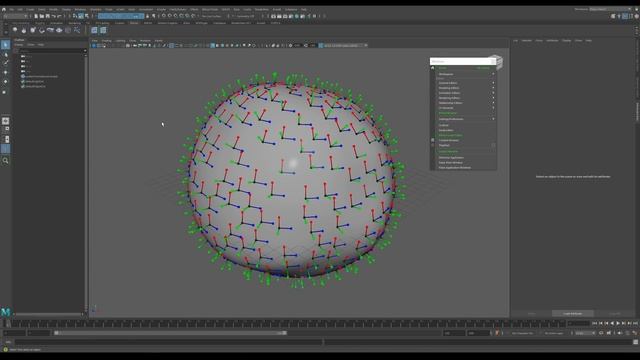Go to start of playback range
The image size is (640, 360).
coord(595,323)
